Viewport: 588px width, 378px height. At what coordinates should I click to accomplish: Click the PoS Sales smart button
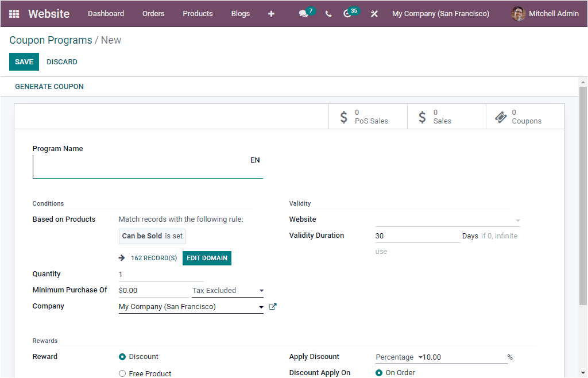tap(367, 116)
